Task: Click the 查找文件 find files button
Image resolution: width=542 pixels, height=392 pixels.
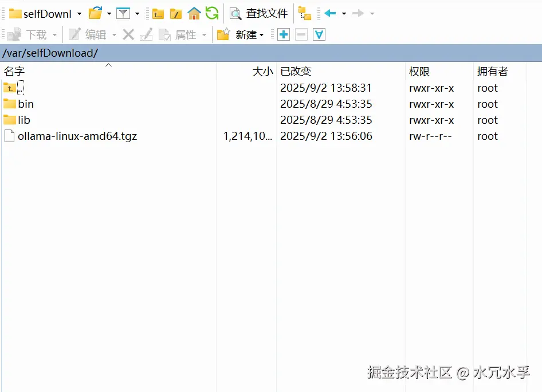Action: pyautogui.click(x=258, y=14)
